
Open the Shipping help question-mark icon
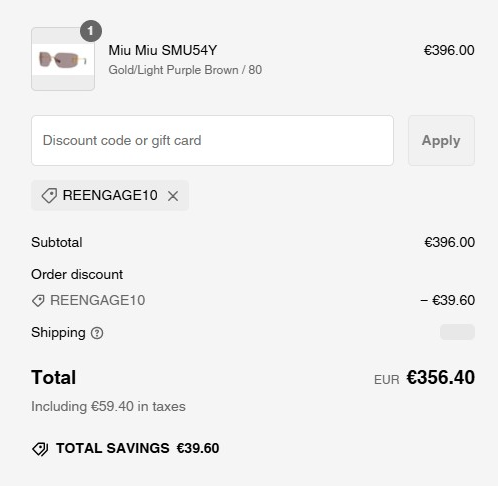97,333
